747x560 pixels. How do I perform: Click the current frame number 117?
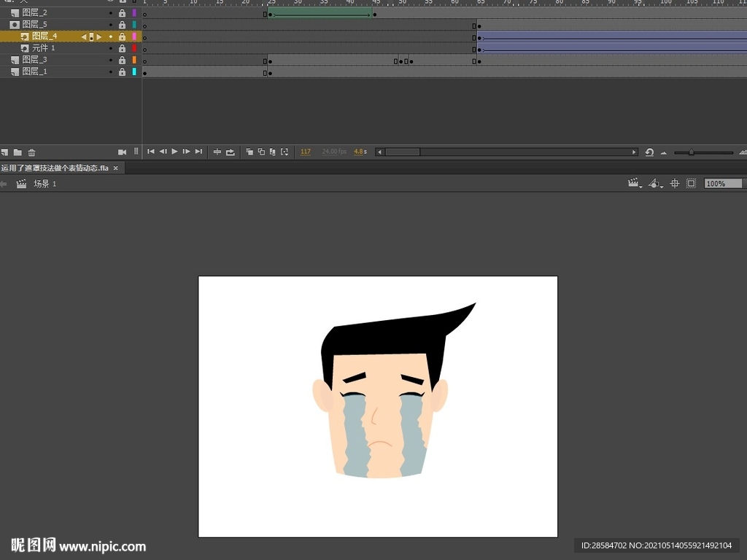click(x=306, y=152)
